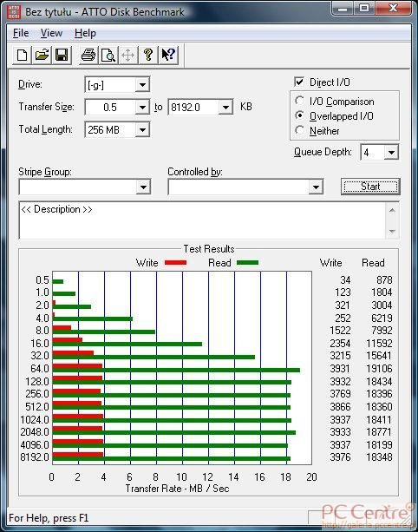The width and height of the screenshot is (418, 532).
Task: Click the 'For Help, press F1' status text
Action: (x=49, y=518)
